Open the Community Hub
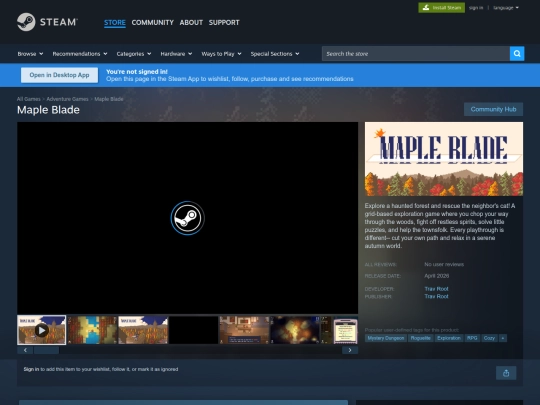Screen dimensions: 540x405 coord(493,109)
